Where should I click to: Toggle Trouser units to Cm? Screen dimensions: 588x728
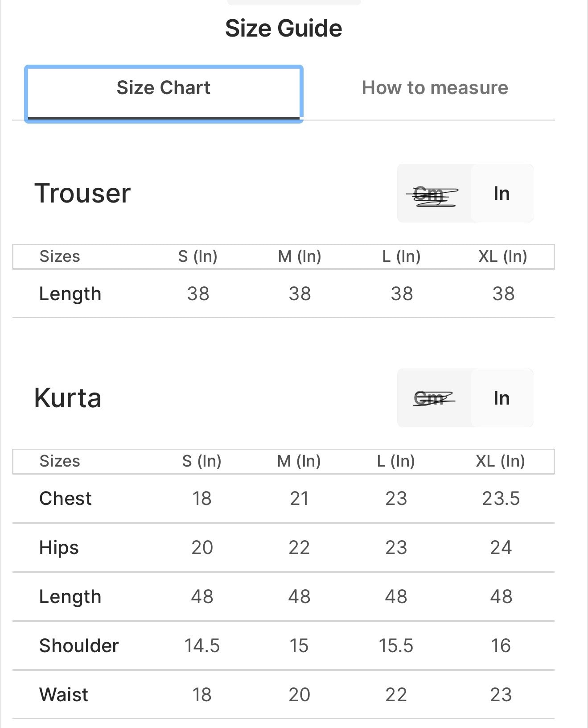[x=433, y=194]
